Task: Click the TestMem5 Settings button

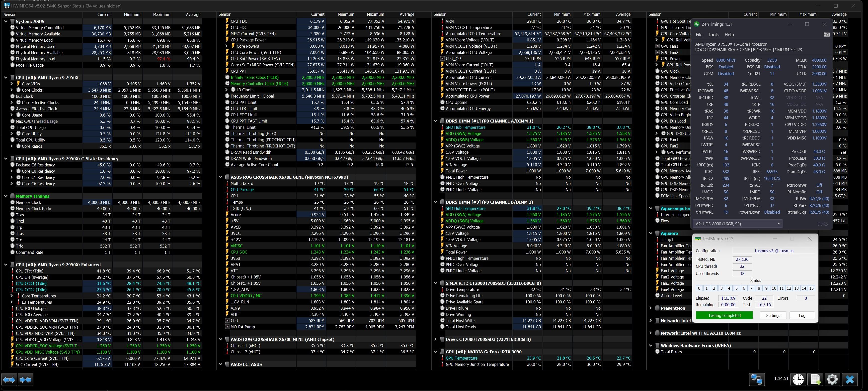Action: coord(773,315)
